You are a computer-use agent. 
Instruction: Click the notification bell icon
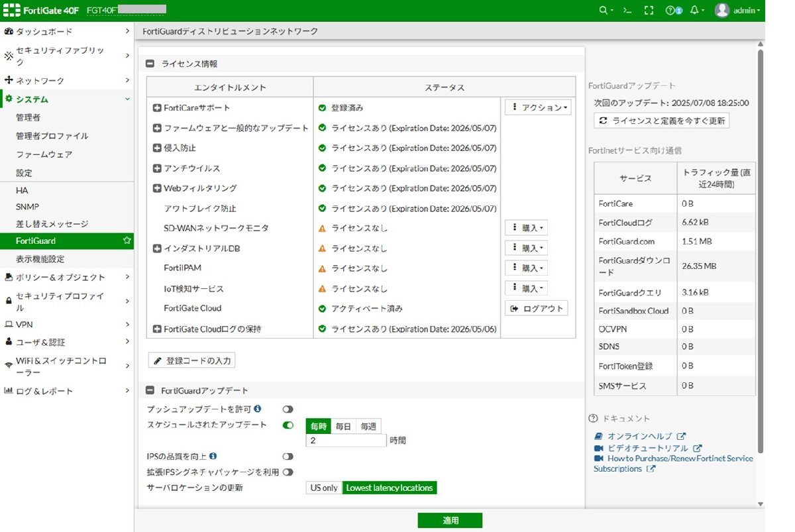694,11
